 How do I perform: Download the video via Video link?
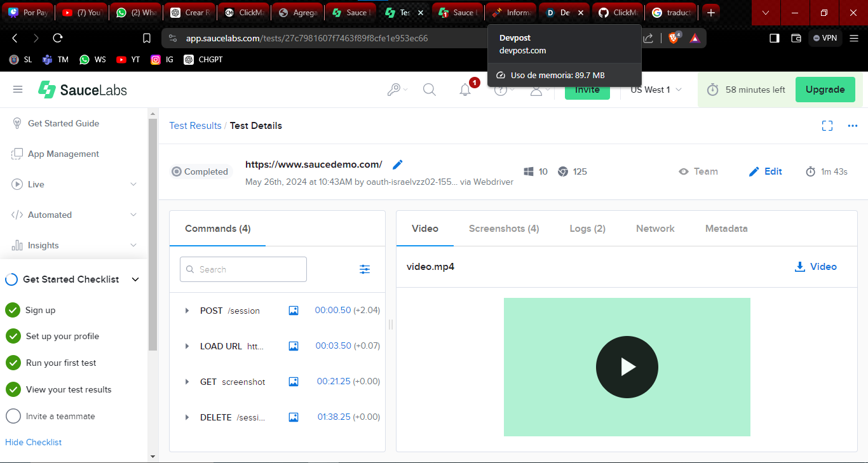point(816,267)
